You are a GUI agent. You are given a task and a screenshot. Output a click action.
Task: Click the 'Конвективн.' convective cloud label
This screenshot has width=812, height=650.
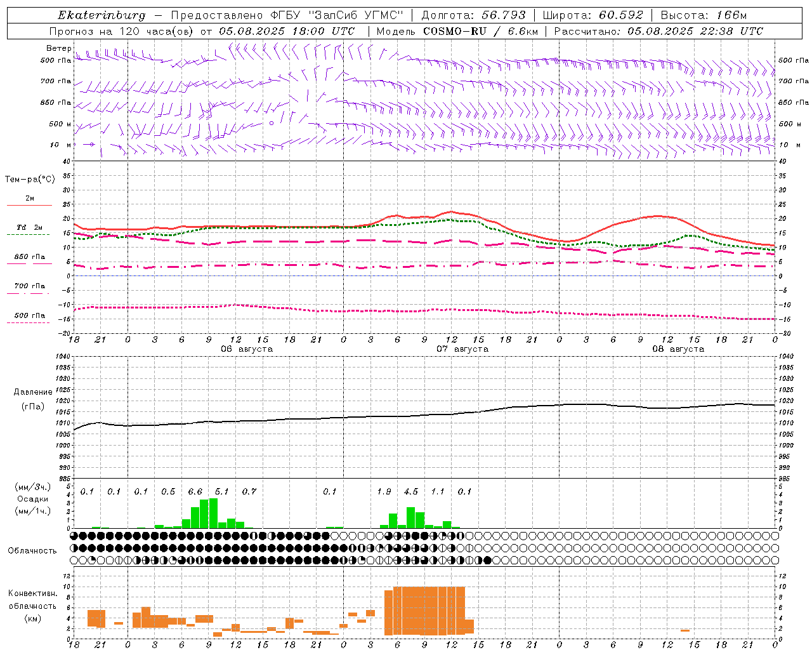[x=32, y=594]
